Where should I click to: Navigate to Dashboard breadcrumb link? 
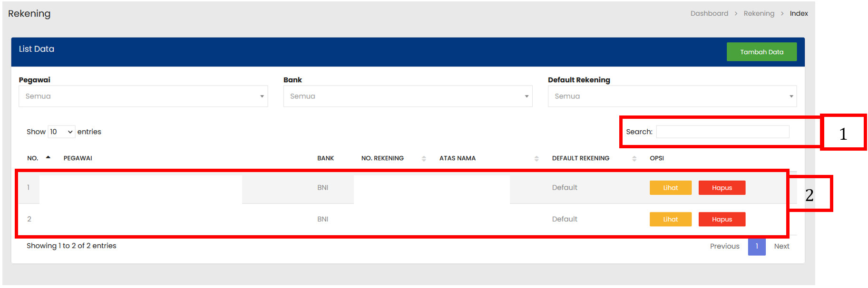pyautogui.click(x=709, y=13)
